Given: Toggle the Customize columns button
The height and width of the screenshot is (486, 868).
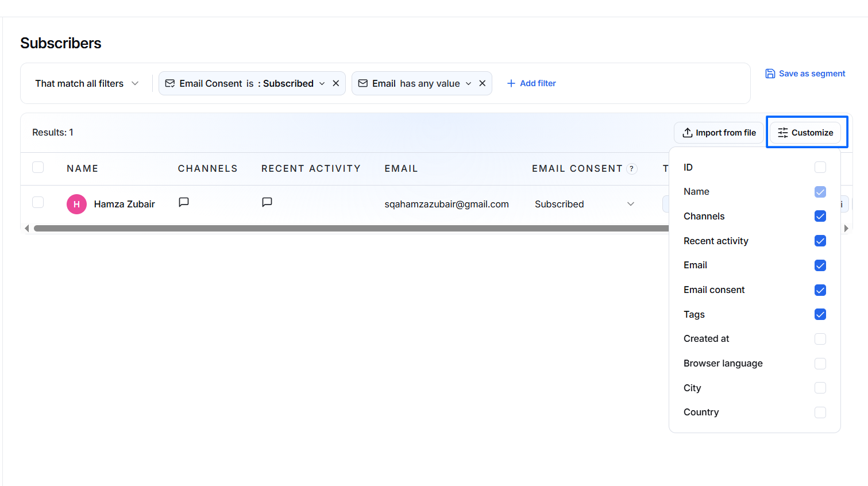Looking at the screenshot, I should click(805, 133).
